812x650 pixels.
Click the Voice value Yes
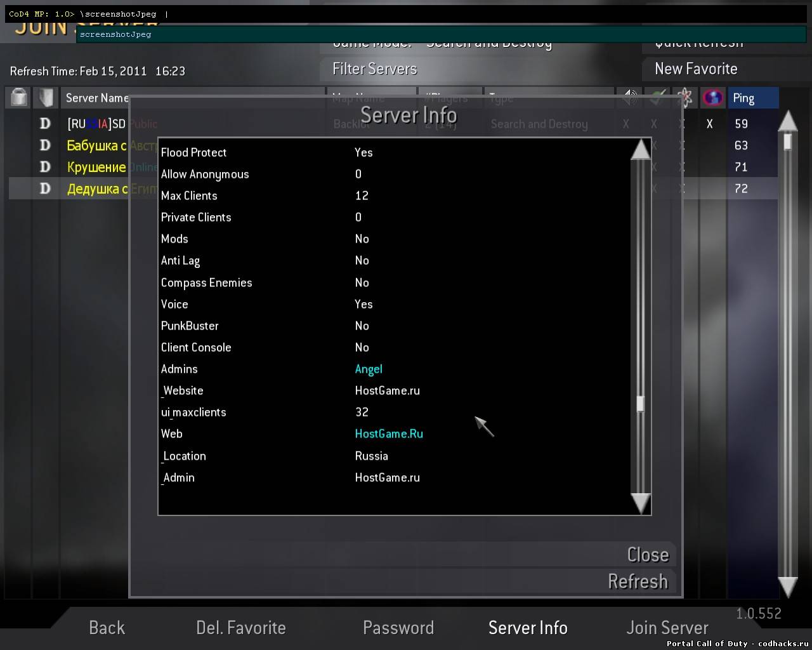click(x=363, y=304)
